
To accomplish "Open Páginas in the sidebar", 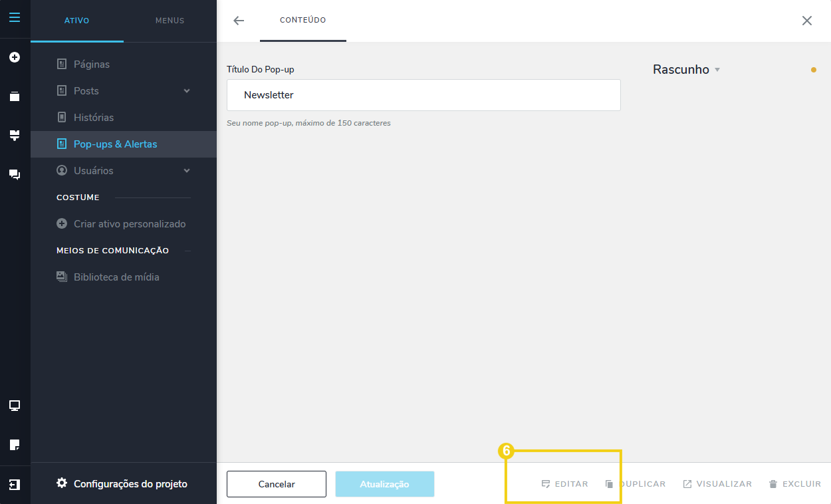I will coord(92,64).
